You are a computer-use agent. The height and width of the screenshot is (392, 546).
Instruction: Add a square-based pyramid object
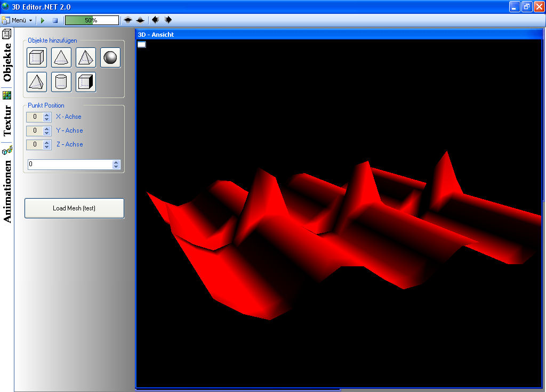[86, 58]
